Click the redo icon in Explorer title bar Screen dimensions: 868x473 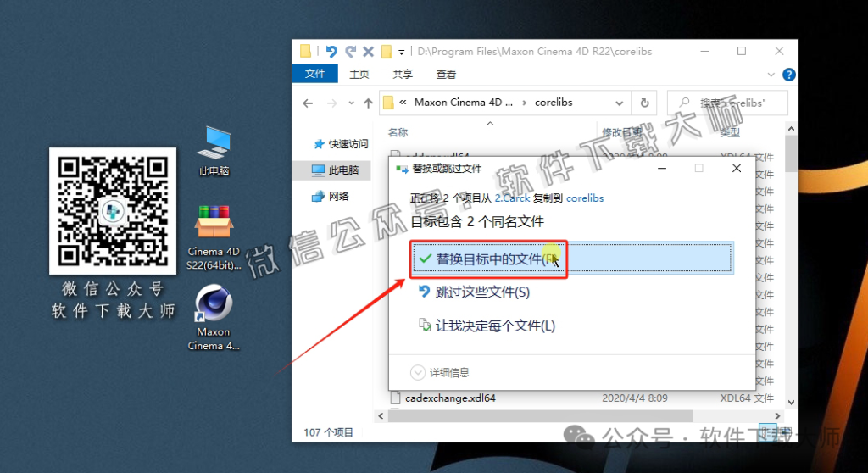pyautogui.click(x=350, y=52)
